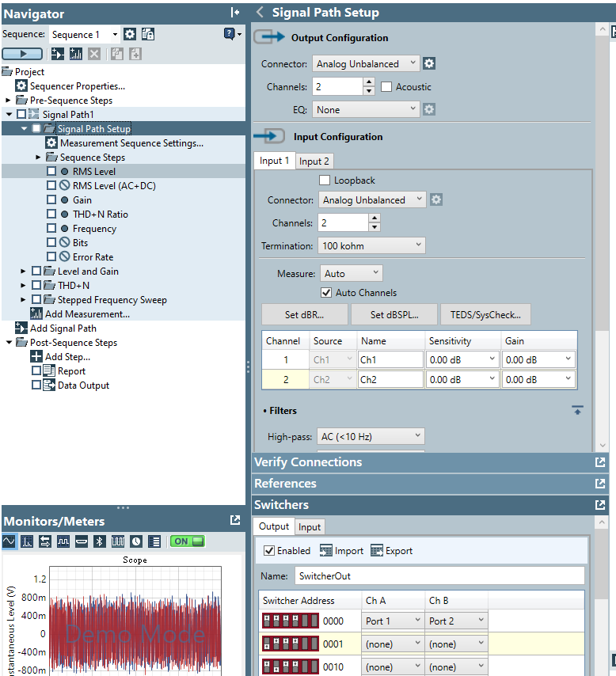Undock the Verify Connections panel
Viewport: 616px width, 676px height.
(x=600, y=462)
